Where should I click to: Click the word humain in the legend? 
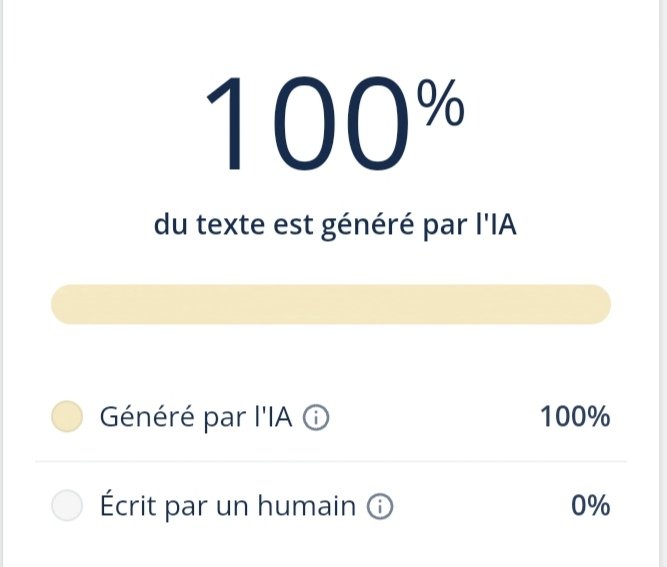pos(306,505)
